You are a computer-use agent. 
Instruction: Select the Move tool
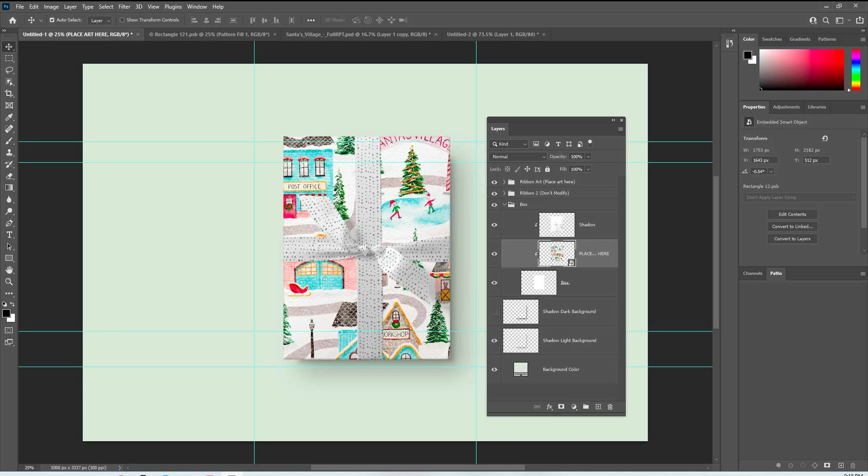click(x=9, y=47)
